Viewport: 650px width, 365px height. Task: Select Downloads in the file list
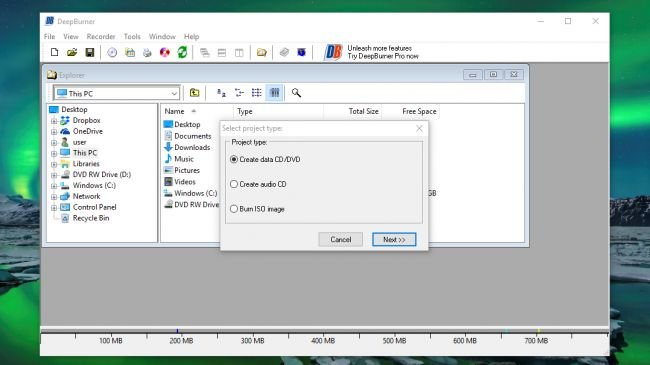(192, 147)
